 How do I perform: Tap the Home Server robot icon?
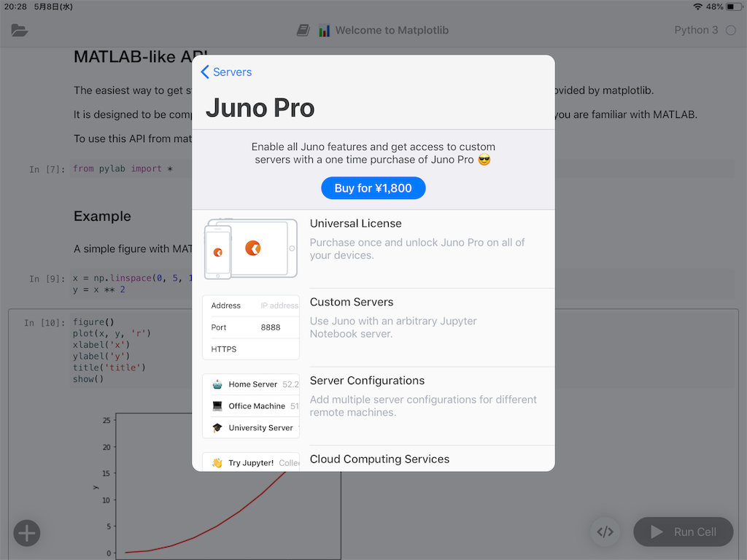coord(217,384)
